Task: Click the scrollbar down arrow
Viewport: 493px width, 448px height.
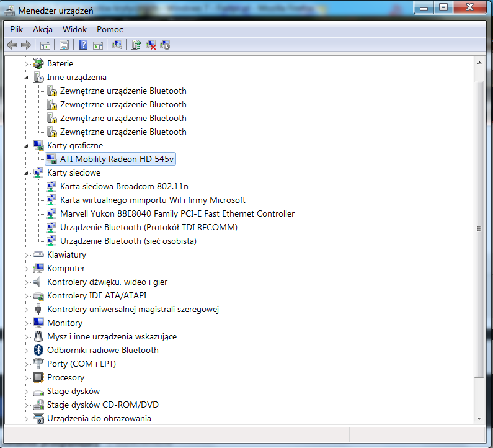Action: 479,418
